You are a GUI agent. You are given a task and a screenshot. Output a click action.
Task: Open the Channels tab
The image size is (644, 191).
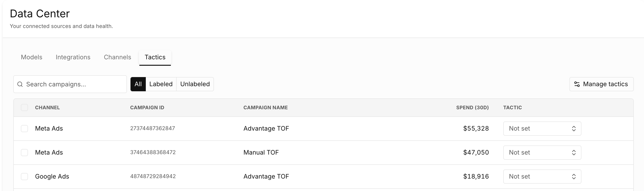coord(117,57)
